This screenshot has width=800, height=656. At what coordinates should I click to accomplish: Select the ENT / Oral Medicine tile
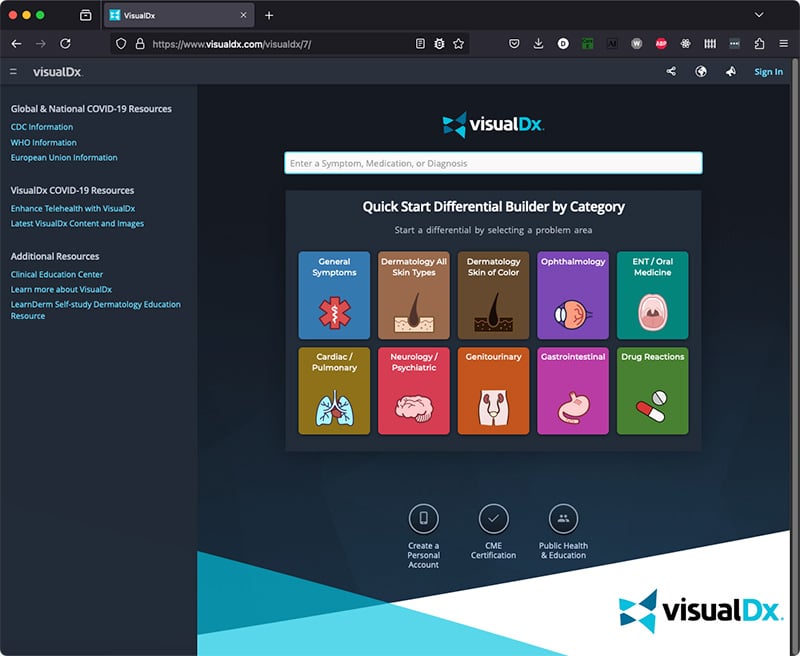(x=653, y=295)
